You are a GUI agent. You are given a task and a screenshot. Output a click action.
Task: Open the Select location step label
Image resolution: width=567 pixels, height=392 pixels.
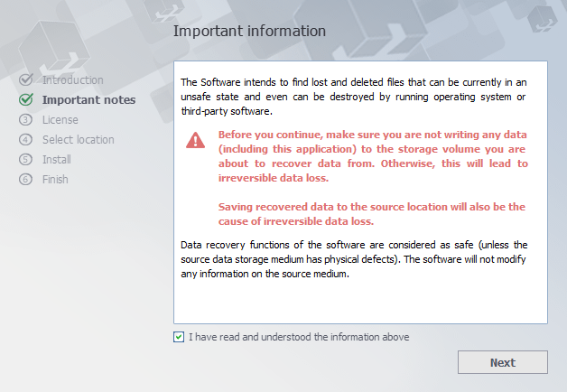pos(78,140)
